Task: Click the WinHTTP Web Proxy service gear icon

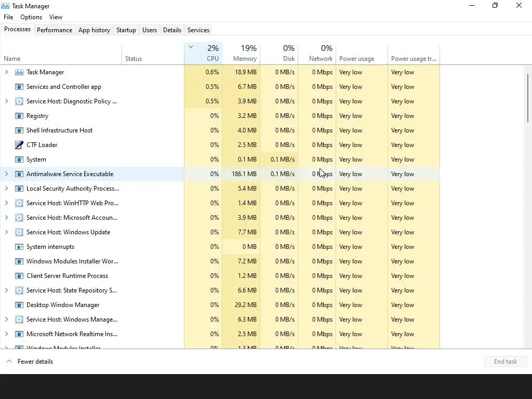Action: tap(19, 203)
